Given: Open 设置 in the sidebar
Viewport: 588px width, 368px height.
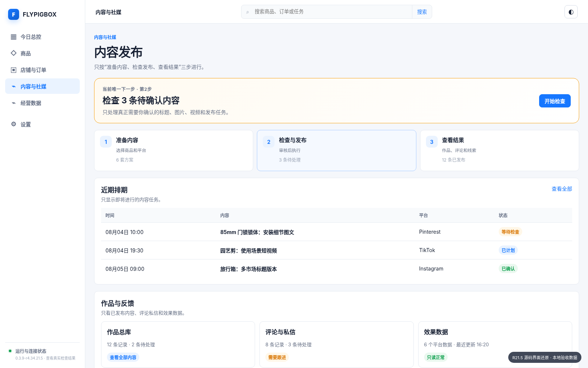Looking at the screenshot, I should [x=42, y=124].
